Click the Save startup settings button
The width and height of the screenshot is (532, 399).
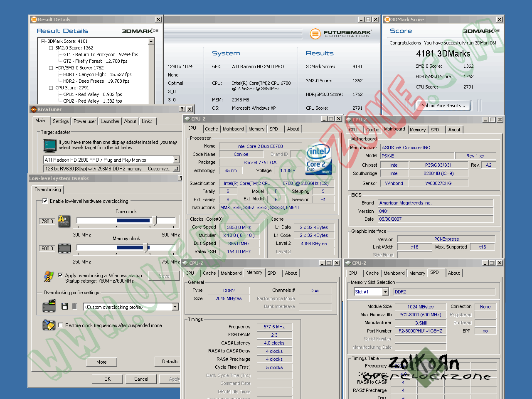click(164, 276)
